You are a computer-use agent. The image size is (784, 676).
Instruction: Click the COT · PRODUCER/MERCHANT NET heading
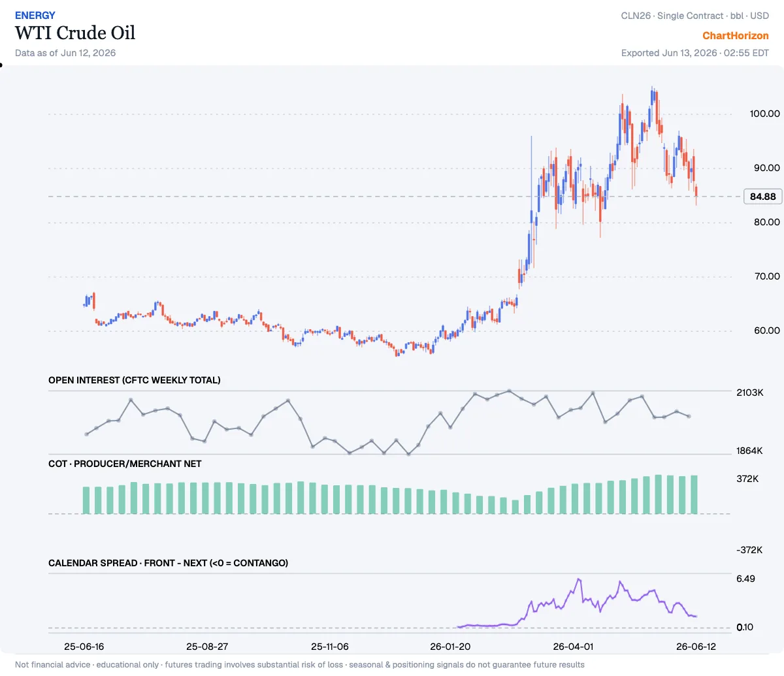tap(125, 464)
